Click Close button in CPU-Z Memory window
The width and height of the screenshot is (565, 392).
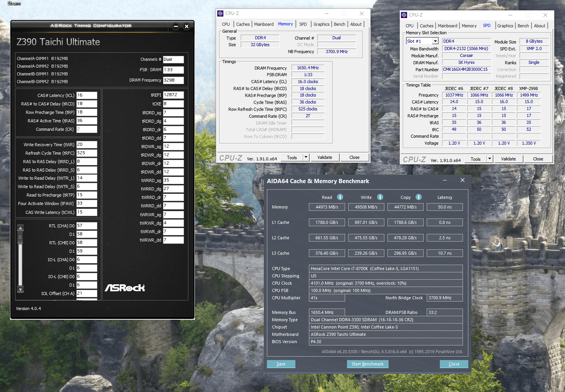(354, 157)
